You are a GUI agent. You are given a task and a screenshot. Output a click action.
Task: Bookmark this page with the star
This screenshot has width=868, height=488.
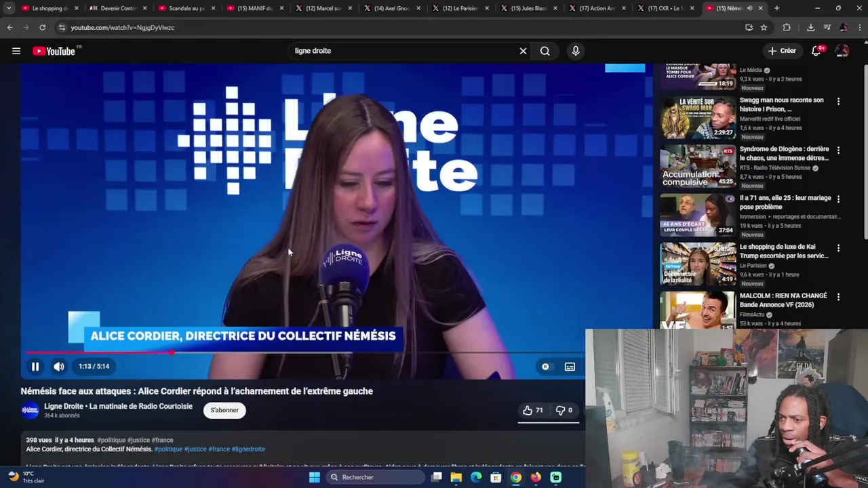pyautogui.click(x=764, y=28)
